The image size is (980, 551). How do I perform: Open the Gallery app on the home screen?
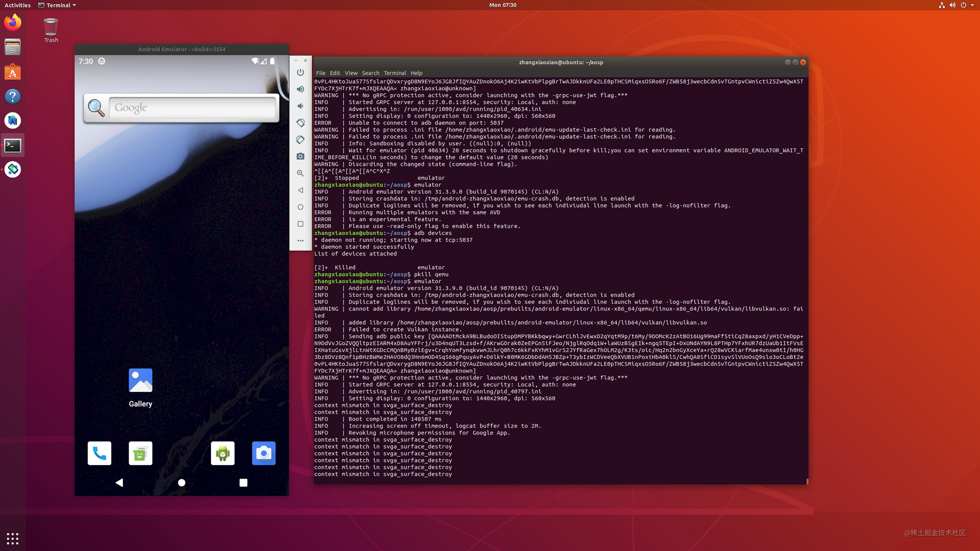[x=140, y=381]
